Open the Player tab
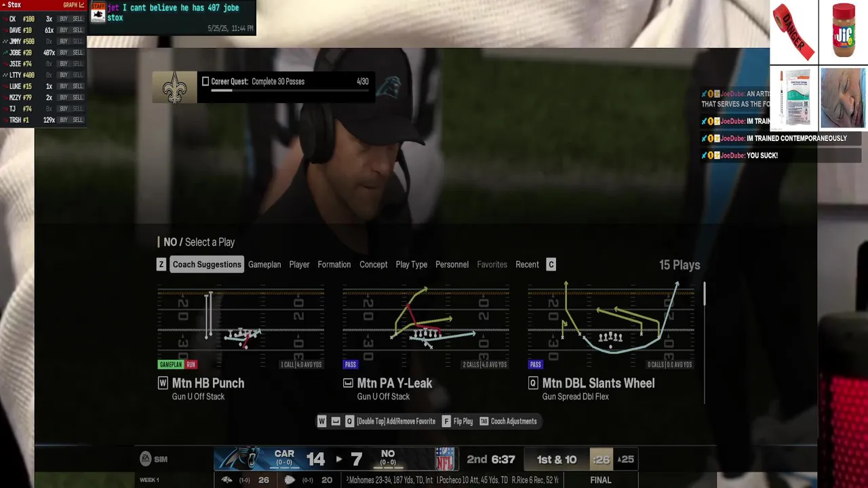The width and height of the screenshot is (868, 488). (x=299, y=264)
